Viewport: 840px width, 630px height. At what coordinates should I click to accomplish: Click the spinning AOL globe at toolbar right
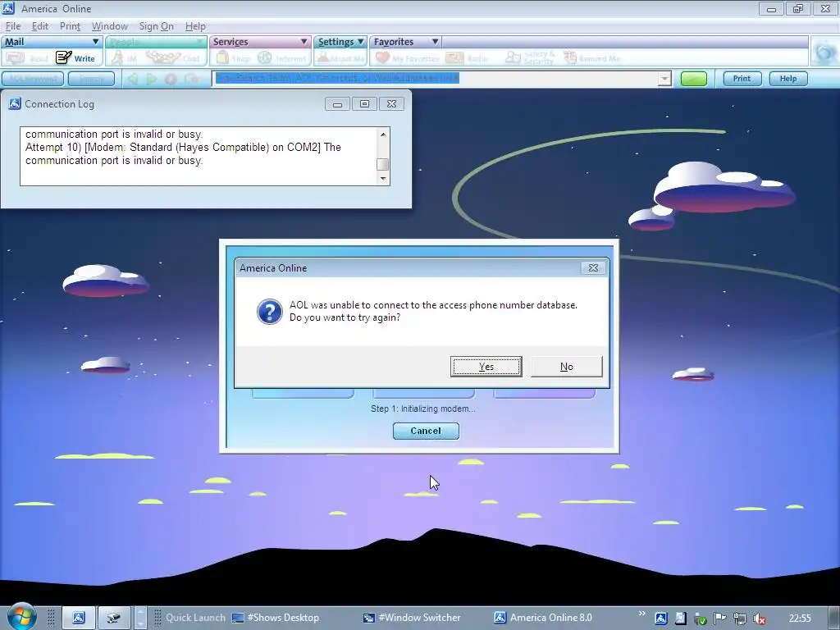click(x=824, y=52)
